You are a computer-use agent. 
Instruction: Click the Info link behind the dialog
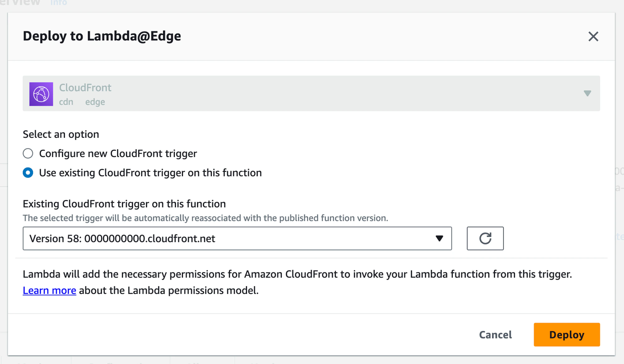pos(58,3)
